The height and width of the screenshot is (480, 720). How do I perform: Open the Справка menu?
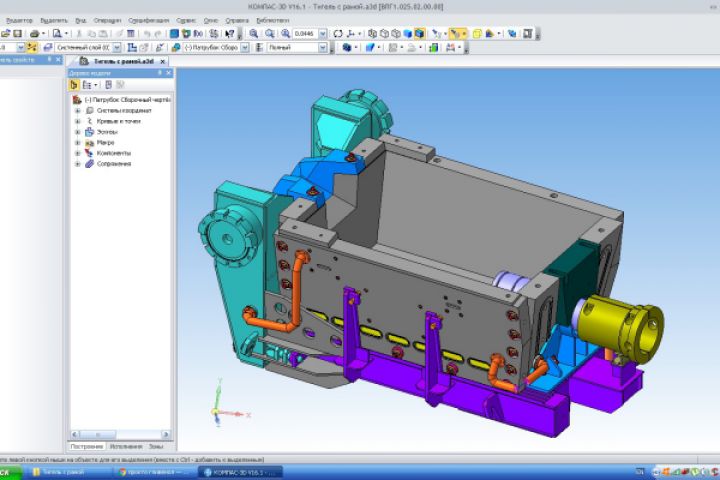pyautogui.click(x=237, y=21)
